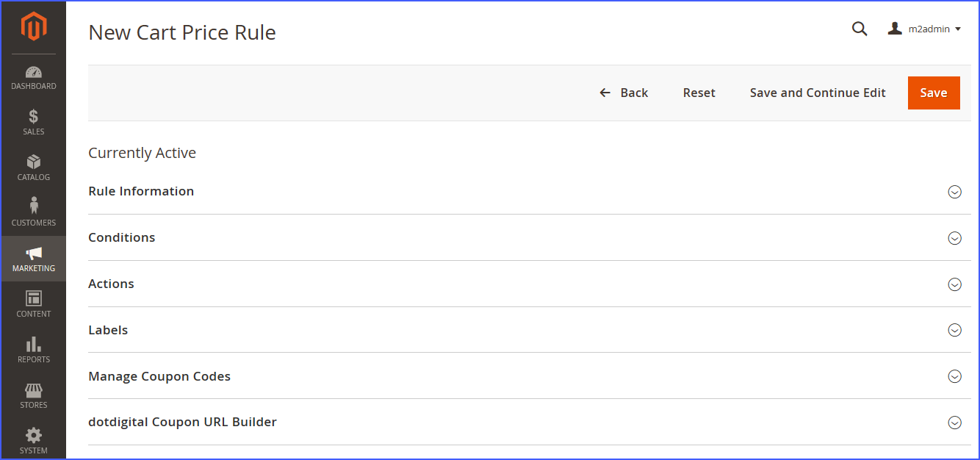The width and height of the screenshot is (980, 460).
Task: Open the Sales dollar icon
Action: coord(34,117)
